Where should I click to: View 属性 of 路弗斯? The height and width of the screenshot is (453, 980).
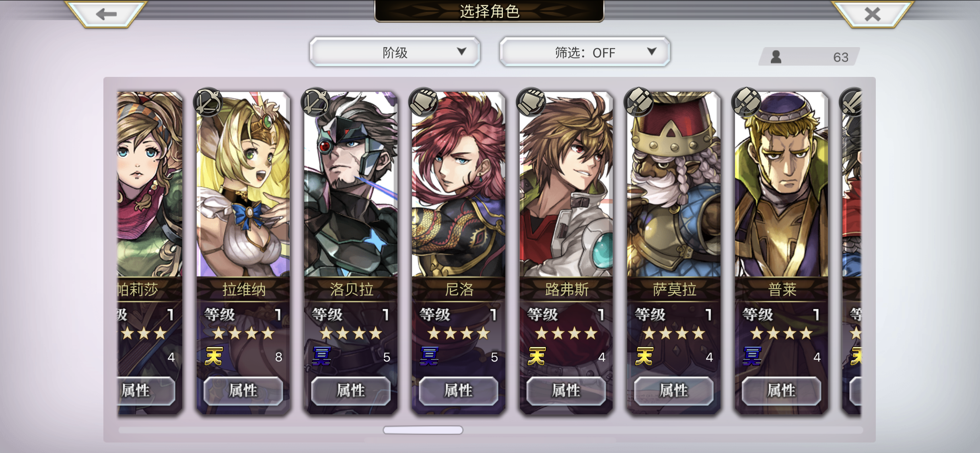pos(566,391)
